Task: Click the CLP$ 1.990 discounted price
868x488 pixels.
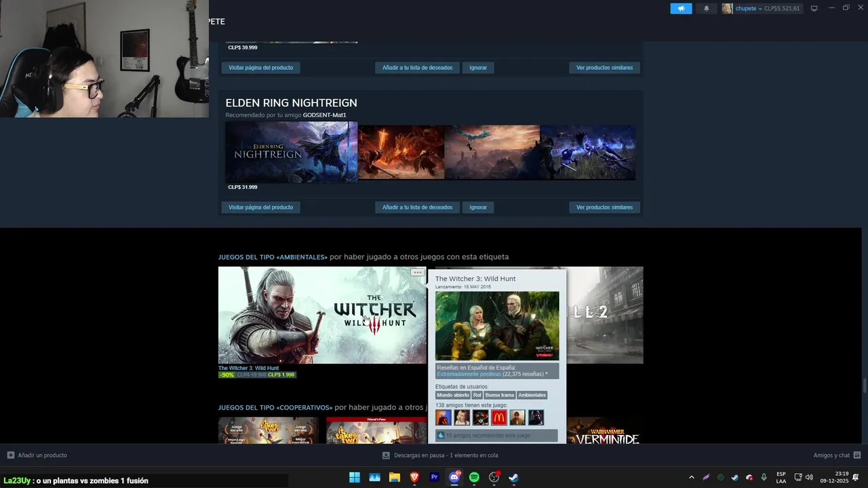Action: (281, 375)
